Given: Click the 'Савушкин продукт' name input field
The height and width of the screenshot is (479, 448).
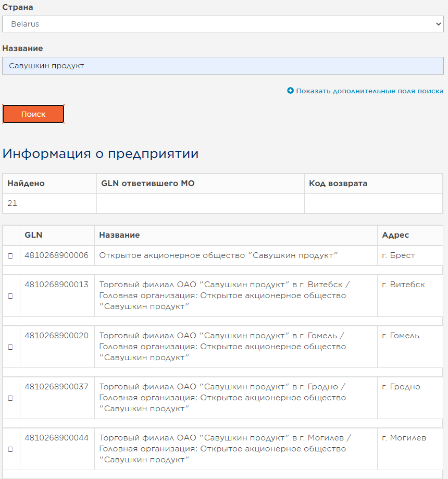Looking at the screenshot, I should pos(223,65).
